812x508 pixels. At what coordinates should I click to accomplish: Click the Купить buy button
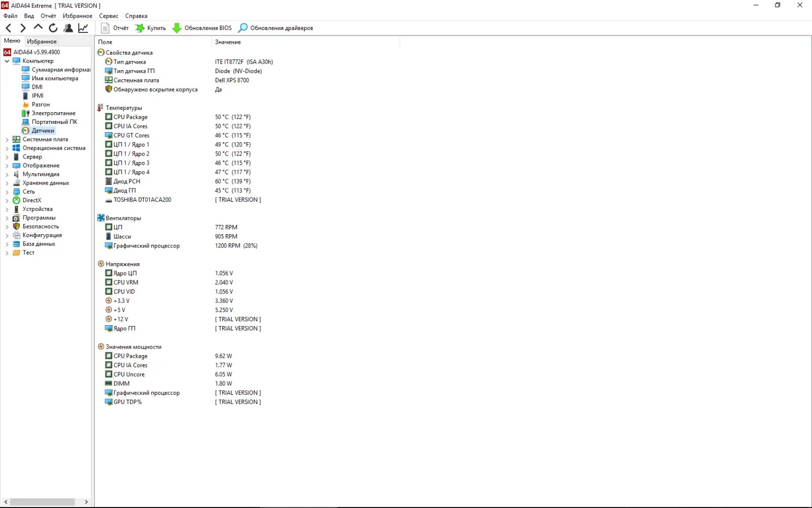coord(151,28)
